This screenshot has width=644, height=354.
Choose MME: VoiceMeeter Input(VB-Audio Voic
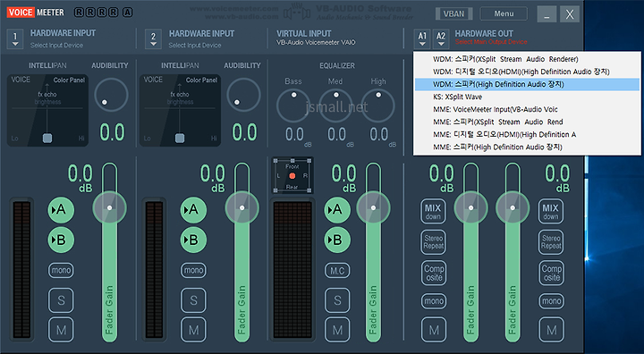point(527,109)
